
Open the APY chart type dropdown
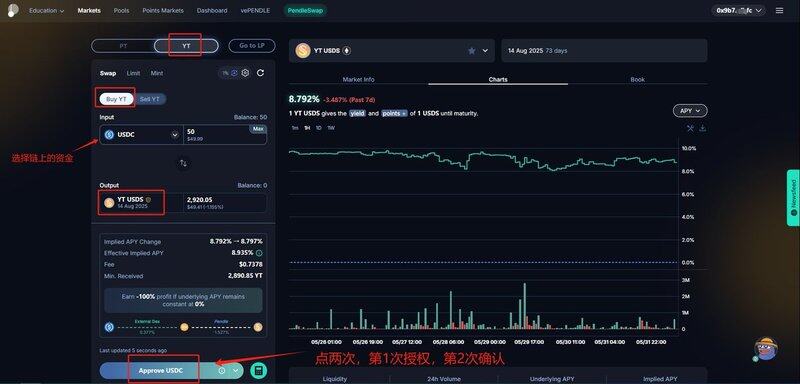[x=690, y=111]
